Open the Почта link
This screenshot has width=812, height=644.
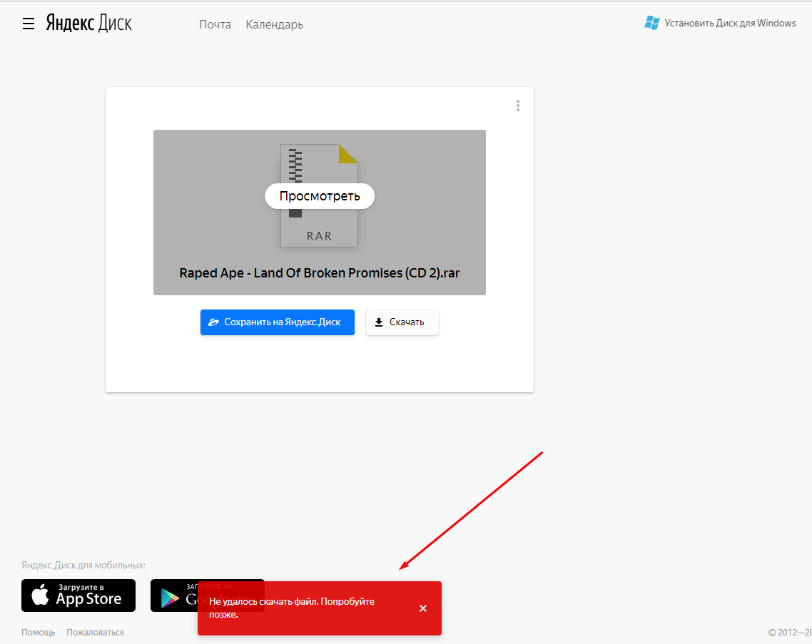click(215, 24)
